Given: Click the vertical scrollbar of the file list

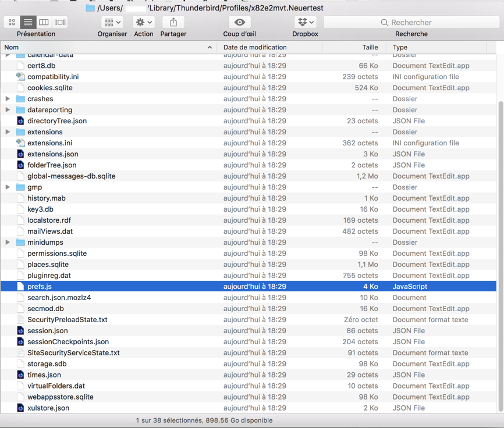Looking at the screenshot, I should 501,256.
